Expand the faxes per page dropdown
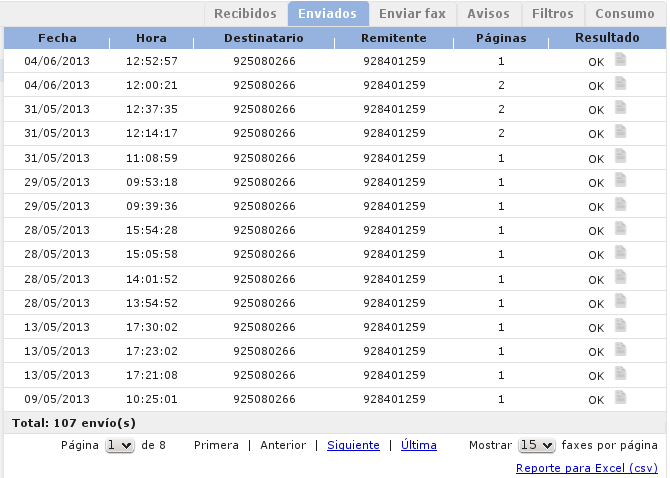 (536, 446)
